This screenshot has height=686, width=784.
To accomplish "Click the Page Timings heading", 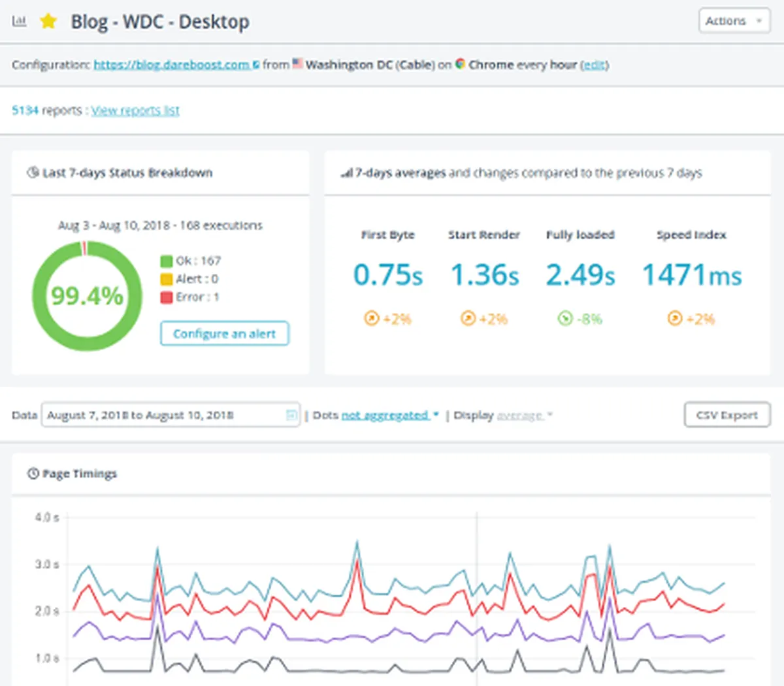I will coord(79,474).
